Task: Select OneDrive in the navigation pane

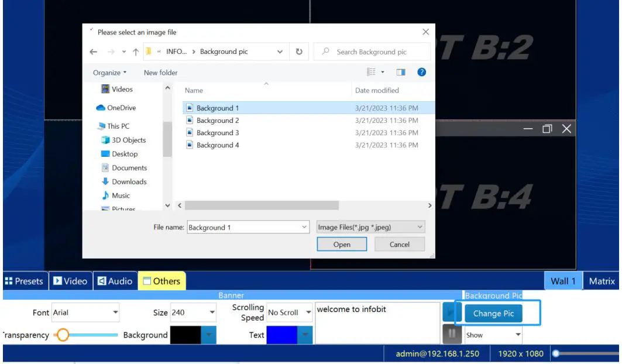Action: click(116, 108)
